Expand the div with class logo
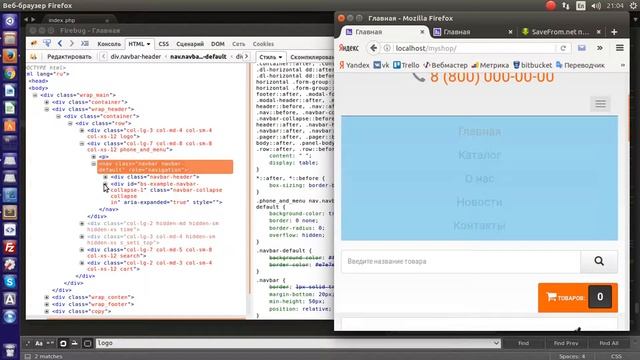The width and height of the screenshot is (640, 360). 82,130
